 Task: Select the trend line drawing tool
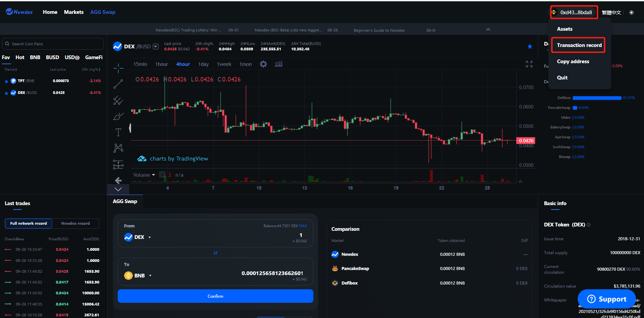(x=118, y=84)
